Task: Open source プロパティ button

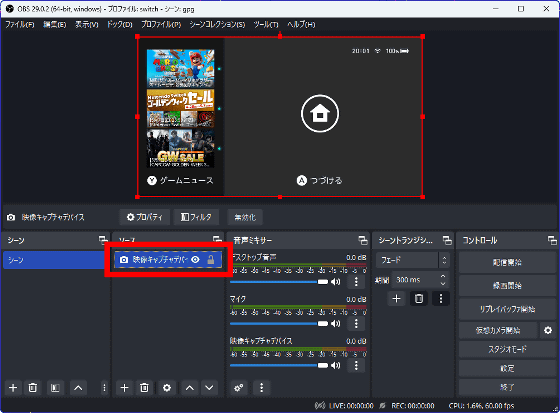Action: click(145, 217)
